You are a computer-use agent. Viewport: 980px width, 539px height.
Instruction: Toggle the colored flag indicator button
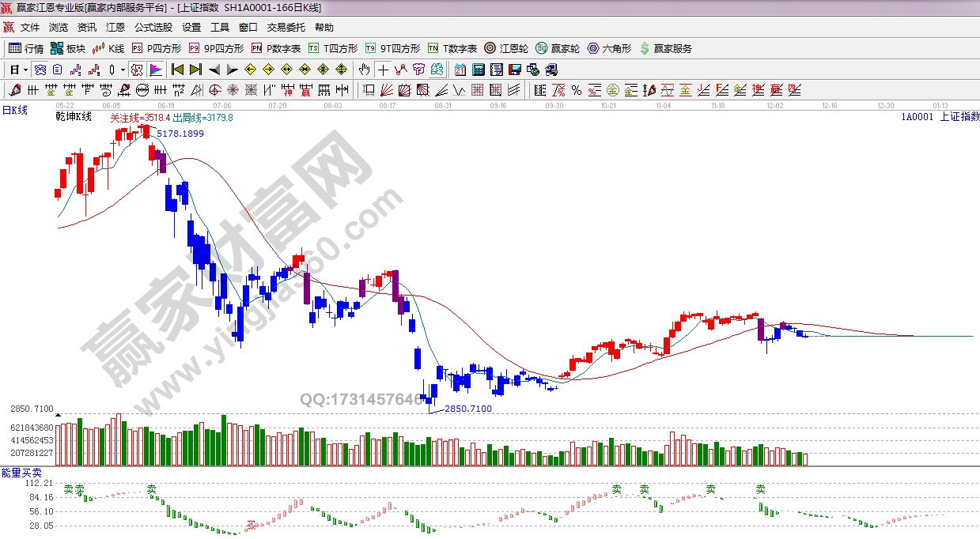click(x=155, y=70)
